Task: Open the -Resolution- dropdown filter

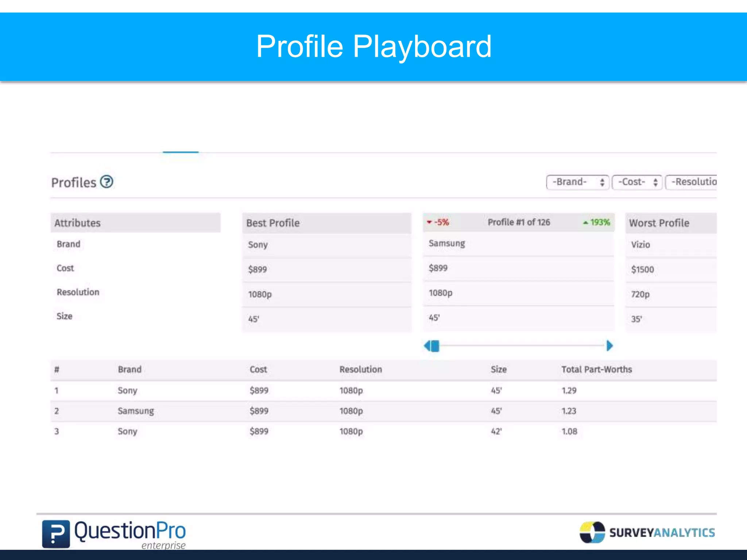Action: tap(691, 182)
